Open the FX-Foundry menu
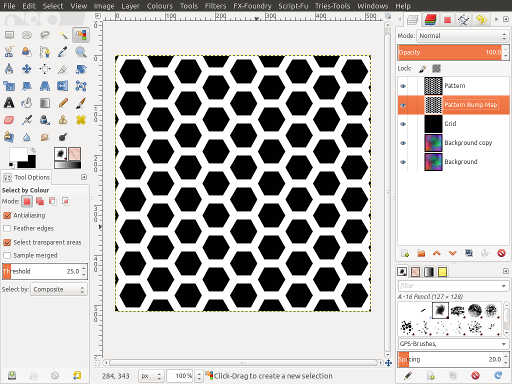The width and height of the screenshot is (512, 384). (x=252, y=6)
